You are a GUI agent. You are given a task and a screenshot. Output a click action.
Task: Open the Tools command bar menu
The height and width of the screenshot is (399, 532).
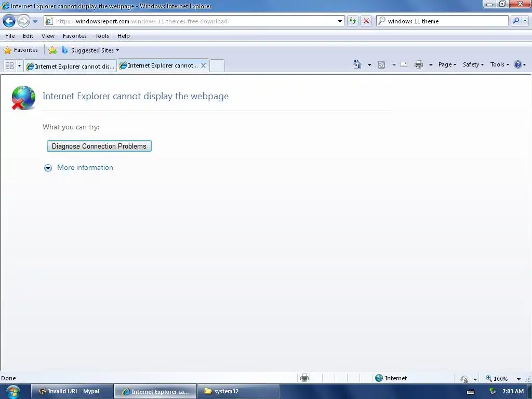tap(499, 64)
